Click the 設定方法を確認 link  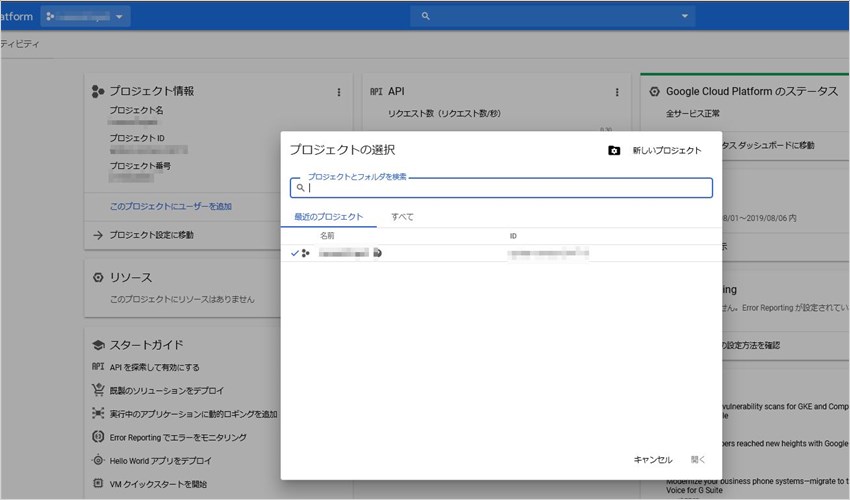point(751,345)
